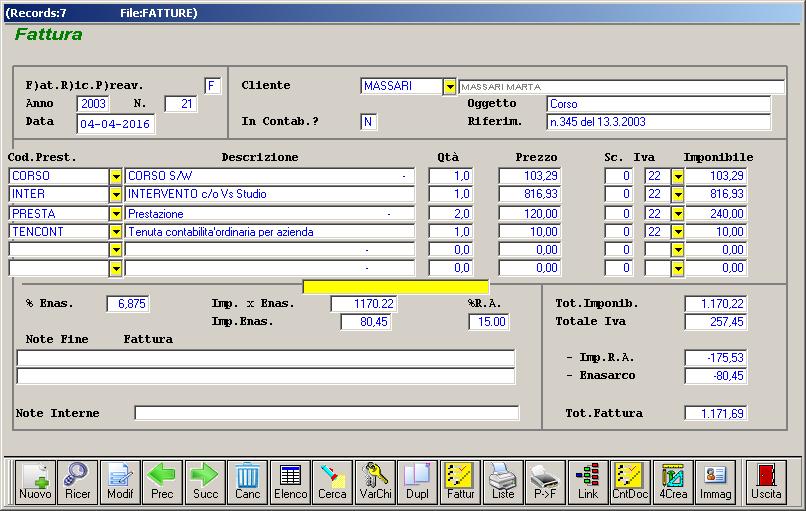This screenshot has width=806, height=511.
Task: Click price 816,93 in Prezzo column
Action: (530, 194)
